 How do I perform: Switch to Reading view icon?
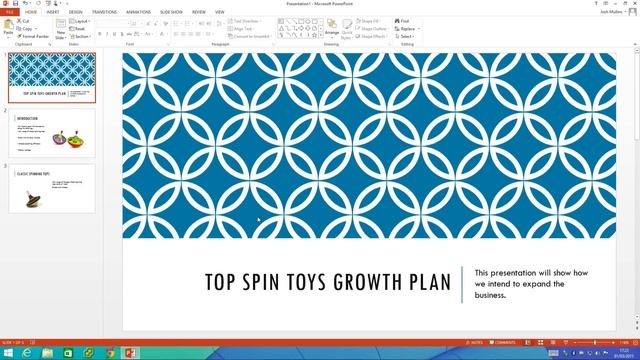553,342
